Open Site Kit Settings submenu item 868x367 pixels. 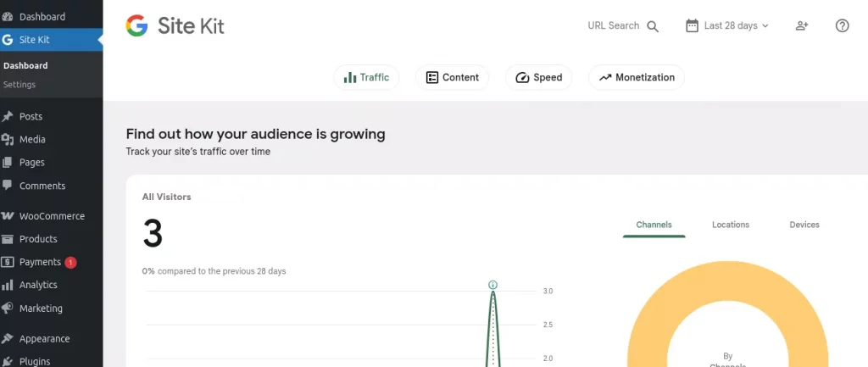(19, 85)
